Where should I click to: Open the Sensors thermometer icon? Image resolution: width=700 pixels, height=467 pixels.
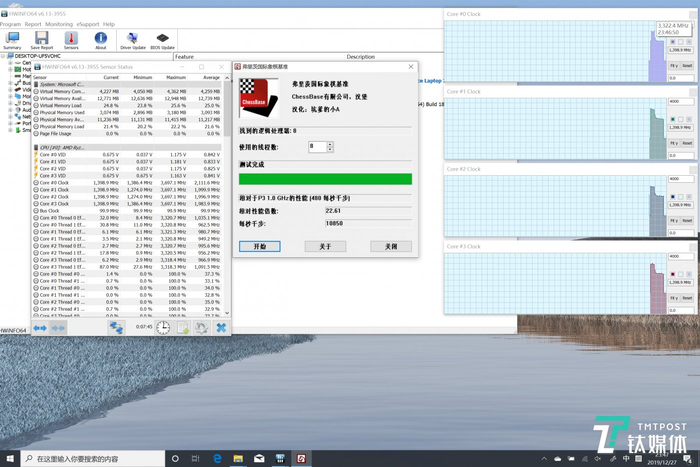[x=71, y=39]
